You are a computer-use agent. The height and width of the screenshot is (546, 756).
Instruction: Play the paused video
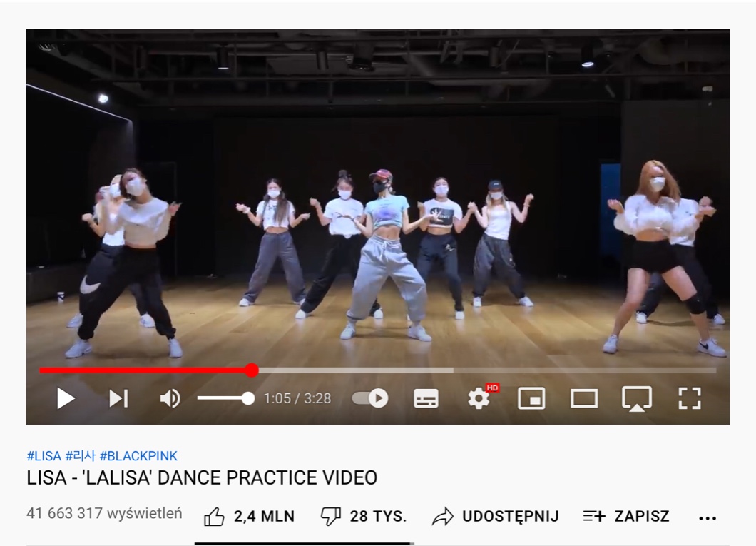pos(66,398)
